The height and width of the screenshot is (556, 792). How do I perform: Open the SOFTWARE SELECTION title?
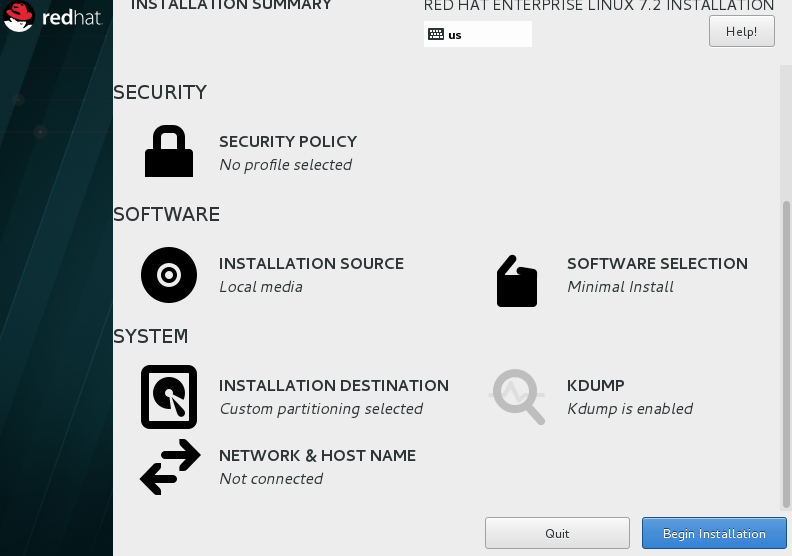(x=657, y=264)
